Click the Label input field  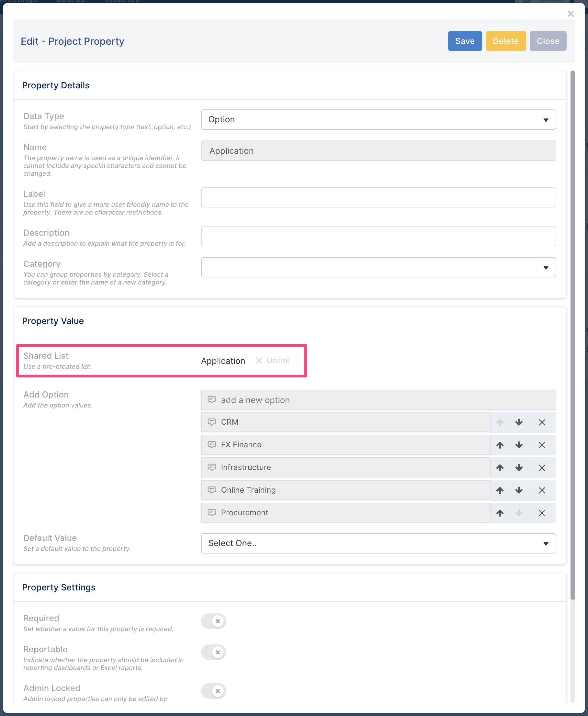(x=378, y=197)
